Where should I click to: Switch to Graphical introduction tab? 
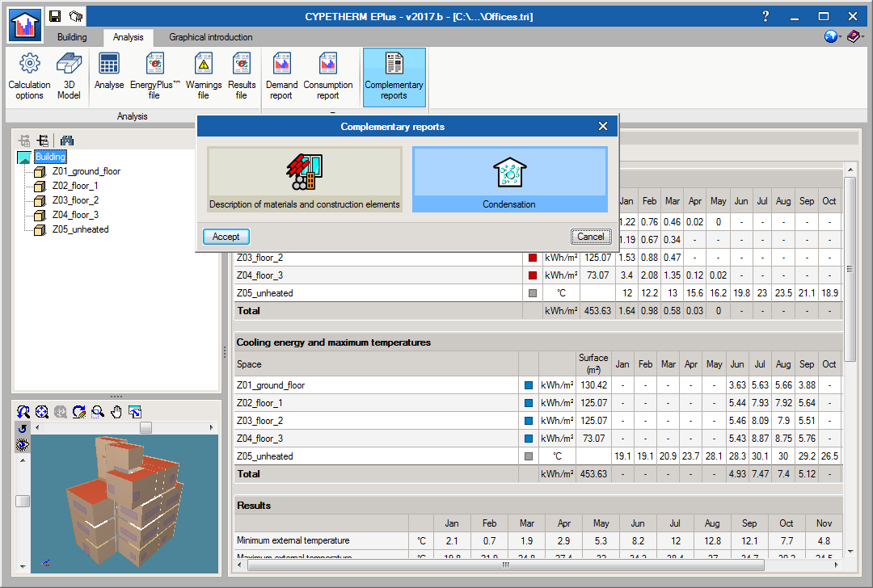click(x=210, y=37)
